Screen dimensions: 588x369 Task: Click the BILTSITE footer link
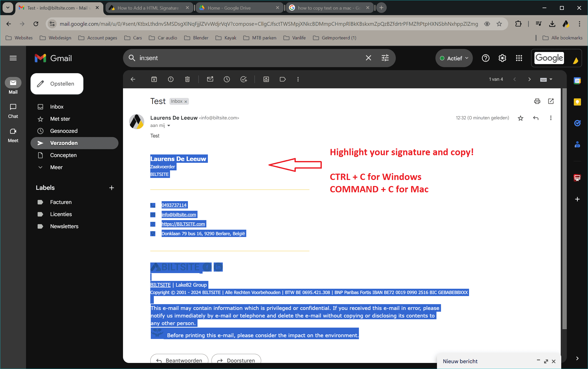160,285
